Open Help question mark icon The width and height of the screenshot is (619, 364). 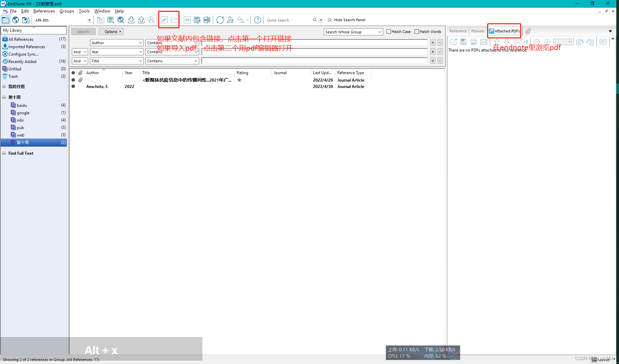[x=258, y=20]
